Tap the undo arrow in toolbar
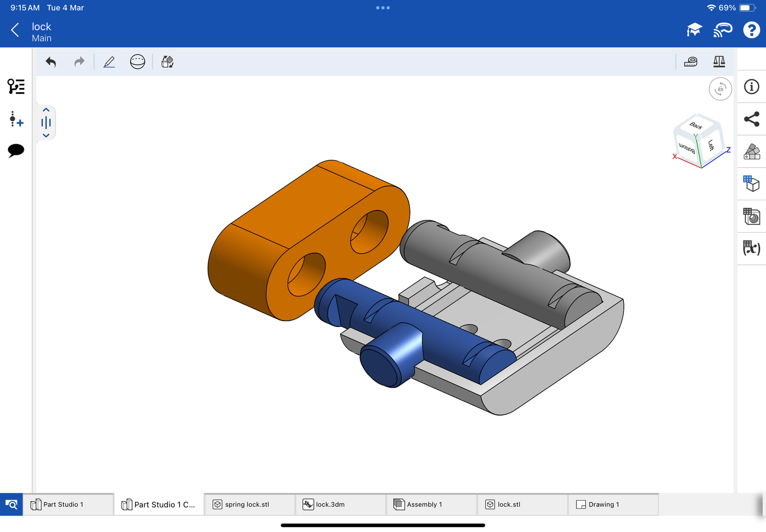Image resolution: width=766 pixels, height=532 pixels. 51,62
